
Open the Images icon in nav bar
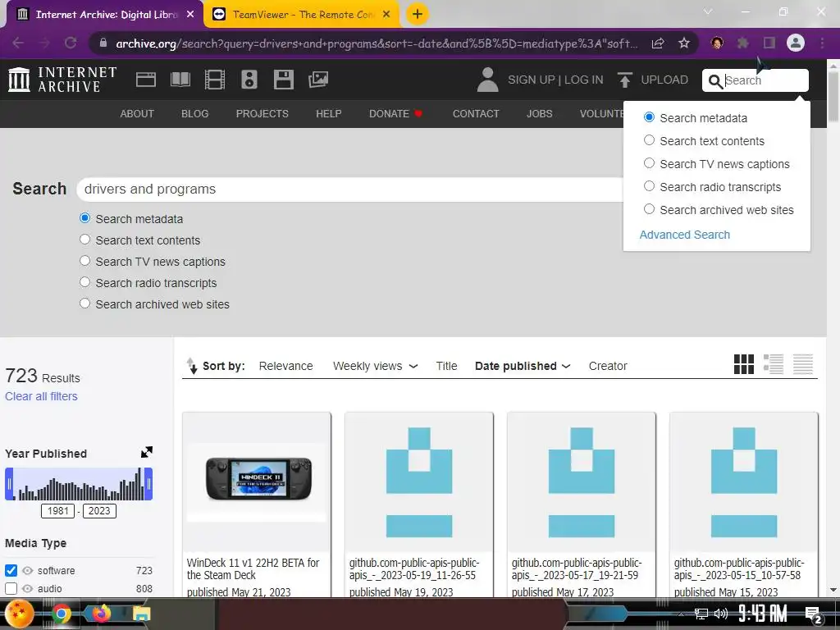click(x=318, y=80)
